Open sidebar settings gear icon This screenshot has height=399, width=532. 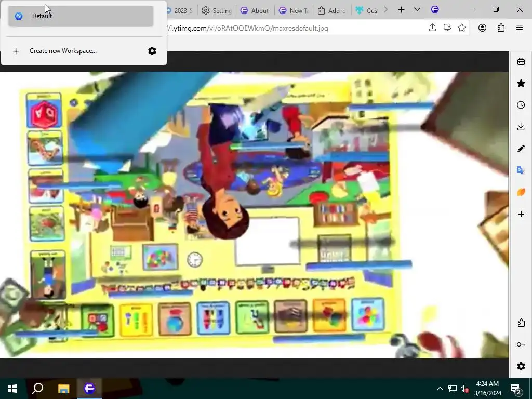tap(521, 366)
